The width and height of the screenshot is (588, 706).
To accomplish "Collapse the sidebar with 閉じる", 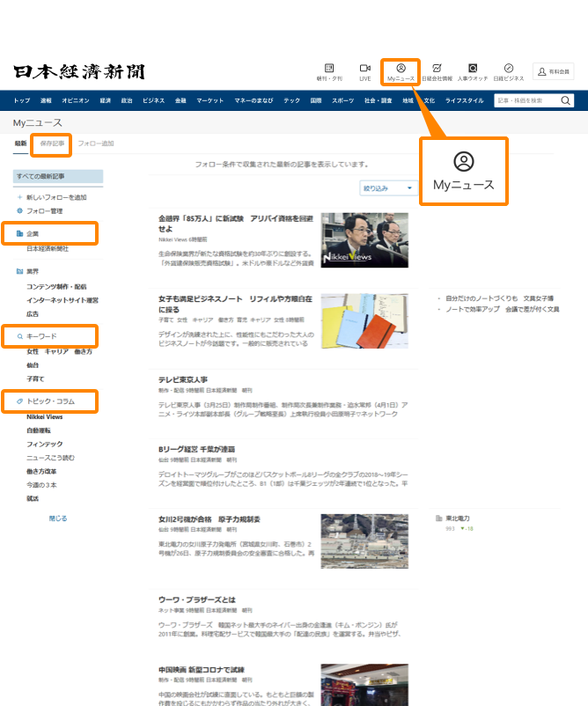I will click(x=58, y=518).
